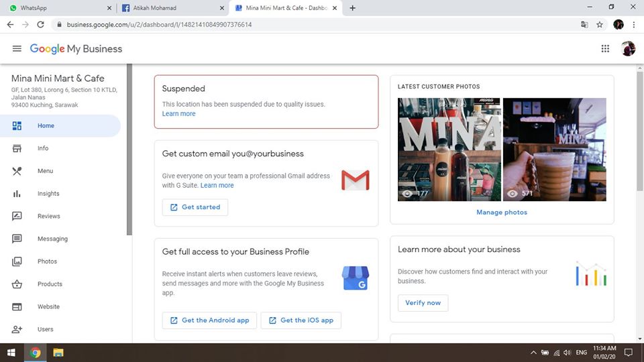Bookmark this page with the star icon

coord(600,25)
